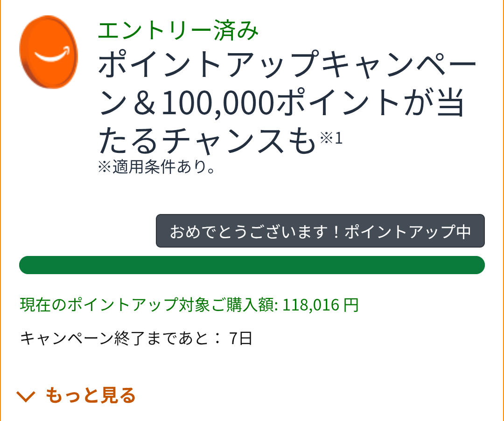Click the 118,016 円 purchase amount

pyautogui.click(x=321, y=305)
